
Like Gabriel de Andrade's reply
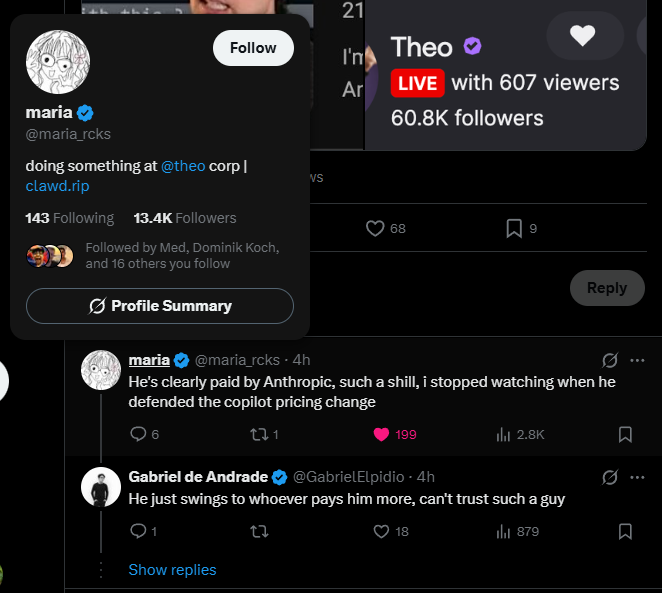(381, 531)
